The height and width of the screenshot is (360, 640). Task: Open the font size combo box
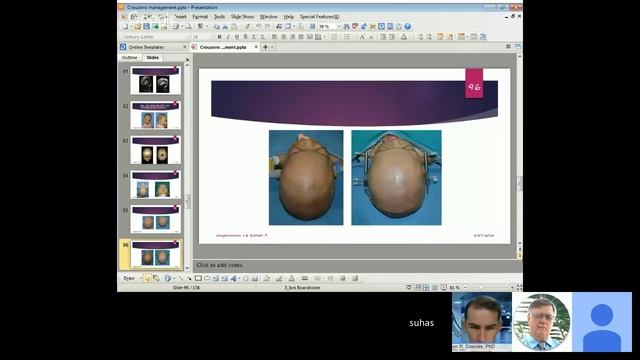point(202,37)
